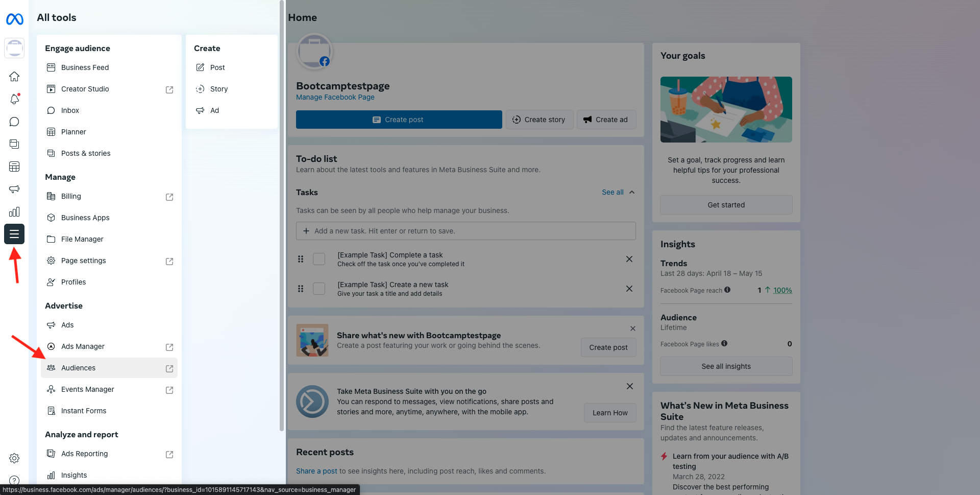Click the All tools panel scrollbar
The image size is (980, 495).
pos(282,216)
